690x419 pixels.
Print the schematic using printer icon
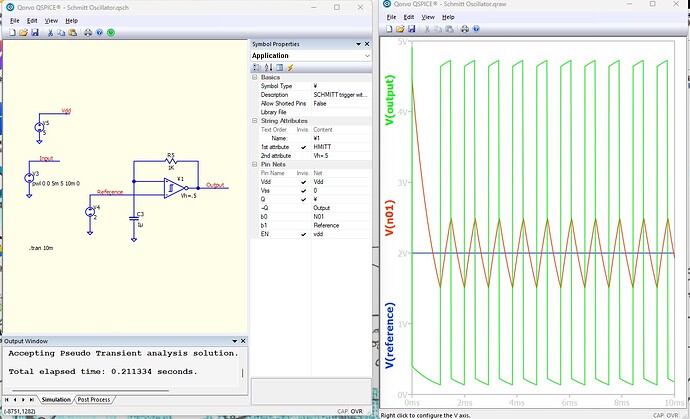tap(88, 33)
